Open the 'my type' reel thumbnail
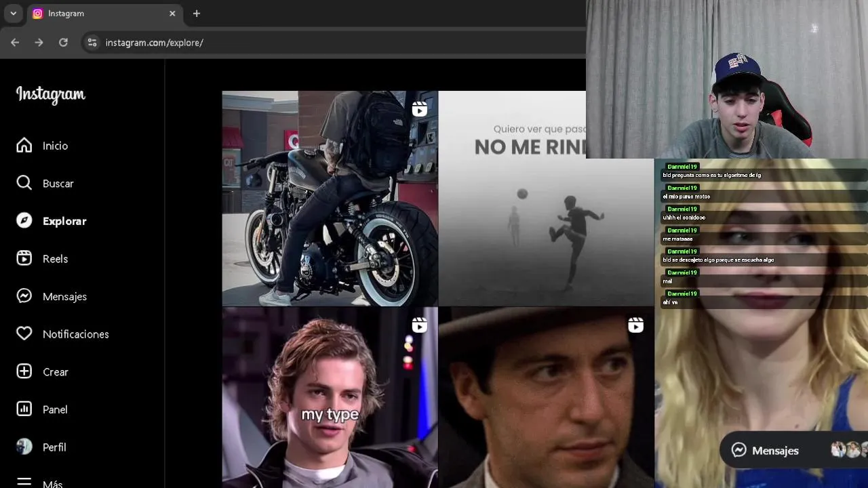 tap(330, 398)
